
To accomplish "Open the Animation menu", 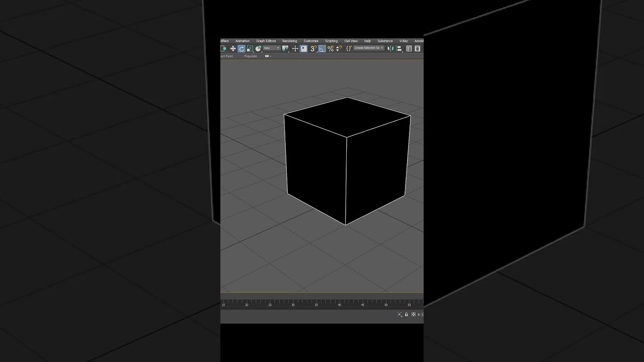I will pos(243,41).
